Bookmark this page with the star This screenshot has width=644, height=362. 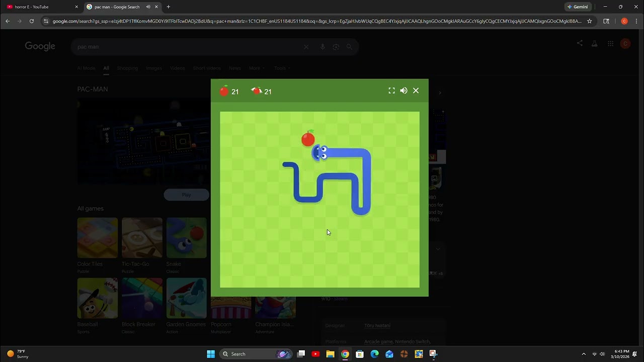click(x=589, y=21)
